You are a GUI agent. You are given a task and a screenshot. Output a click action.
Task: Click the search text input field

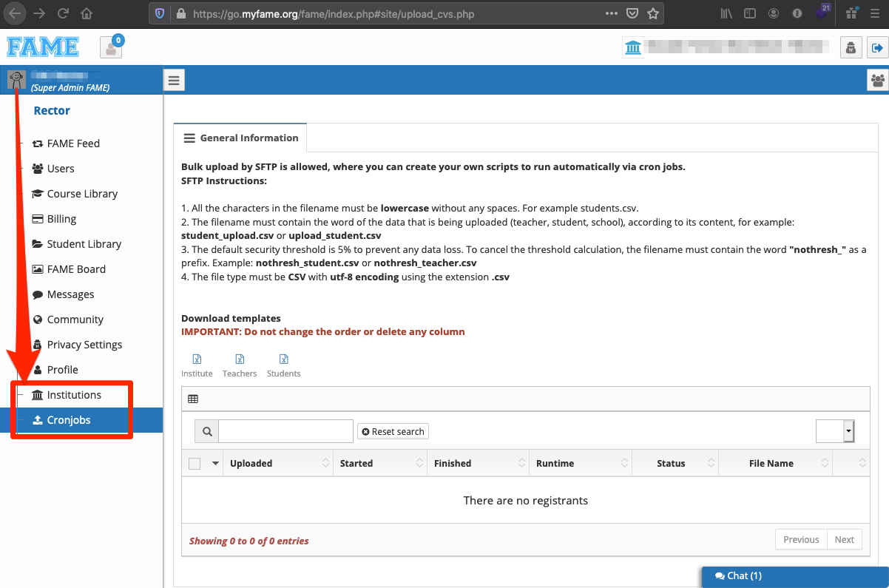click(x=285, y=431)
